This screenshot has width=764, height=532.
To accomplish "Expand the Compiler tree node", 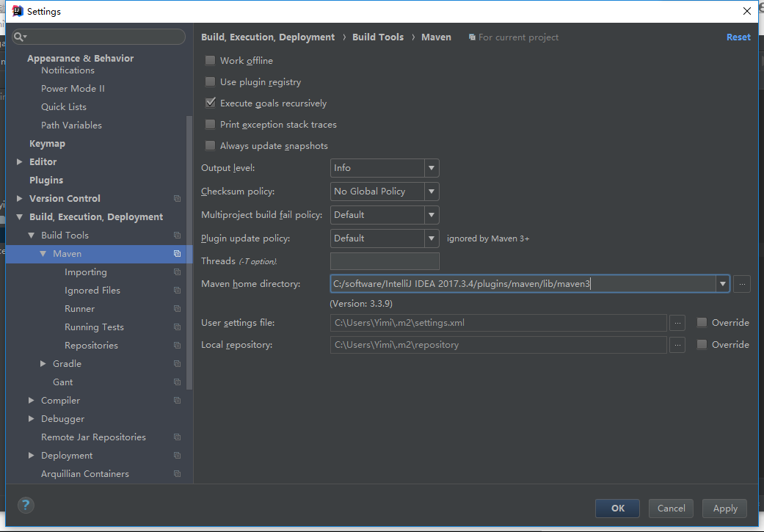I will [x=31, y=401].
